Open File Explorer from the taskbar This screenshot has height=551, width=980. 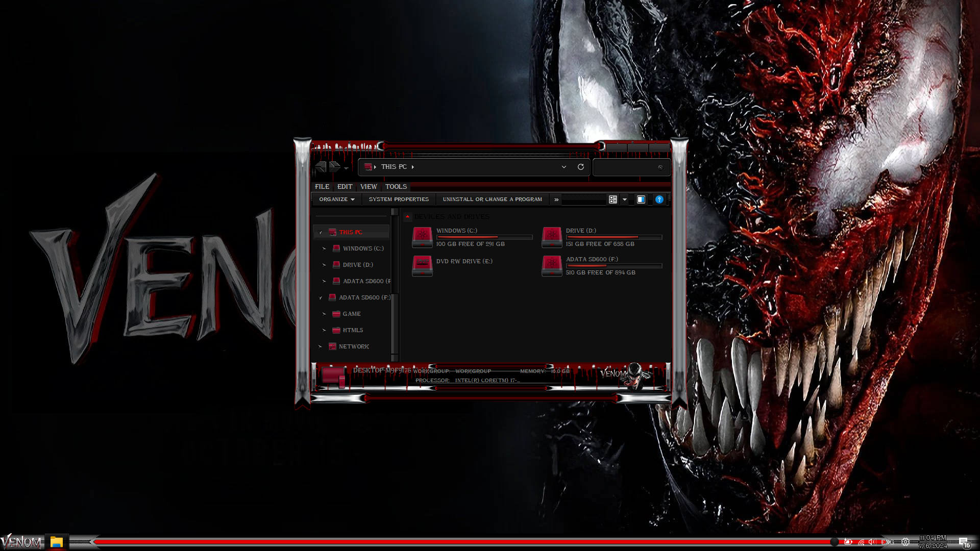[57, 542]
